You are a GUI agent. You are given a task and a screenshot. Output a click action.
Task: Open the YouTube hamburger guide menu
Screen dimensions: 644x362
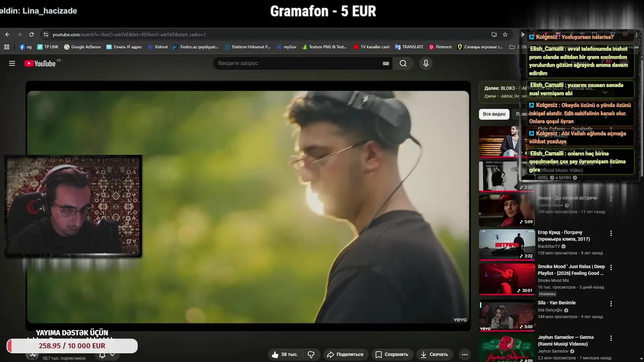click(12, 63)
